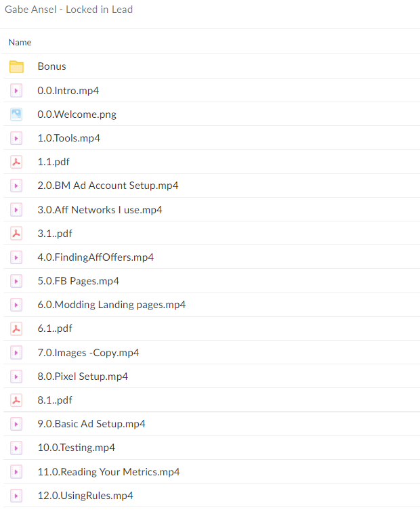
Task: Click the PDF icon next to 8.1..pdf
Action: (16, 400)
